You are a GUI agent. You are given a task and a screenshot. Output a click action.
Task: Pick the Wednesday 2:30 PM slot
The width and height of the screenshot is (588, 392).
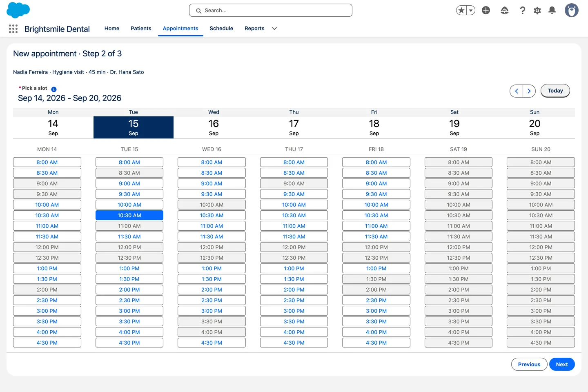coord(212,300)
